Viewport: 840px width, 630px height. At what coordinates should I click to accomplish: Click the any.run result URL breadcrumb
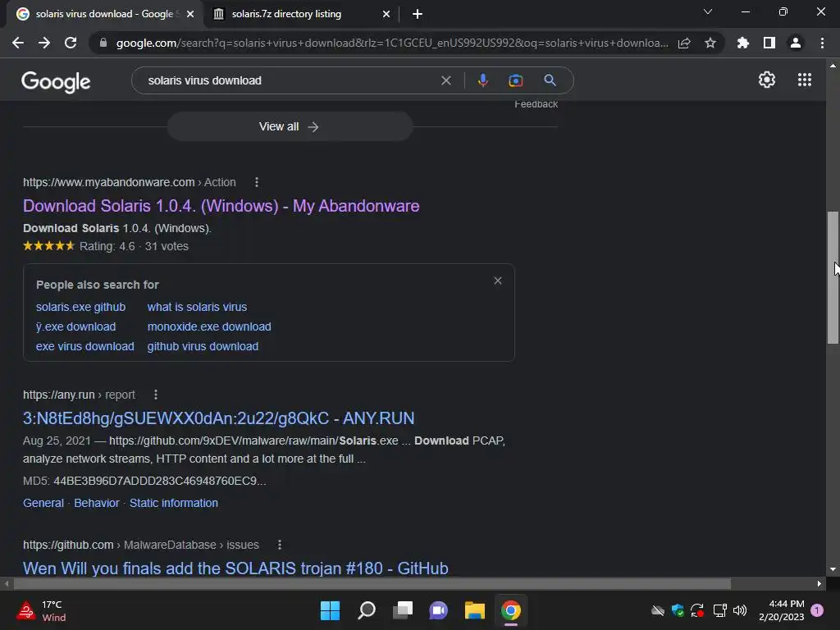click(x=79, y=395)
